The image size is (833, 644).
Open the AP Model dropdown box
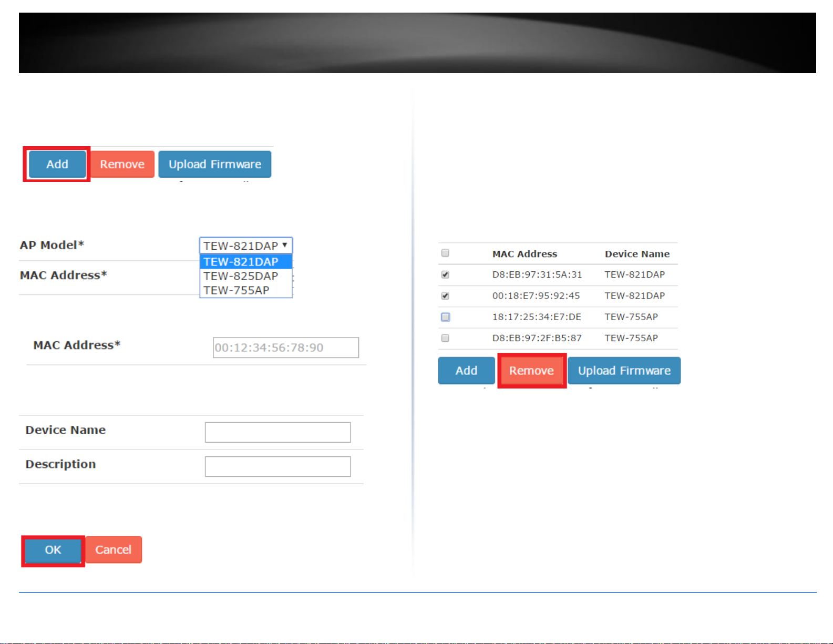tap(245, 246)
